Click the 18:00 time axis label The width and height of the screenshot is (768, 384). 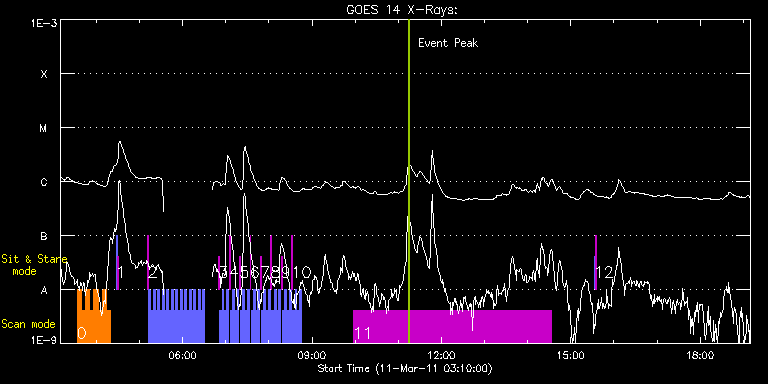(x=701, y=354)
